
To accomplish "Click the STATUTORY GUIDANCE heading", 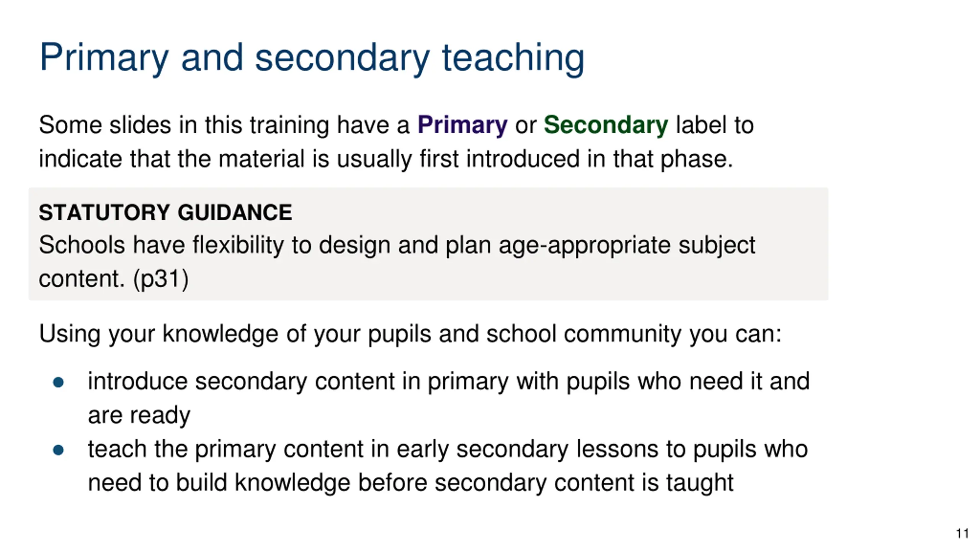I will click(165, 212).
